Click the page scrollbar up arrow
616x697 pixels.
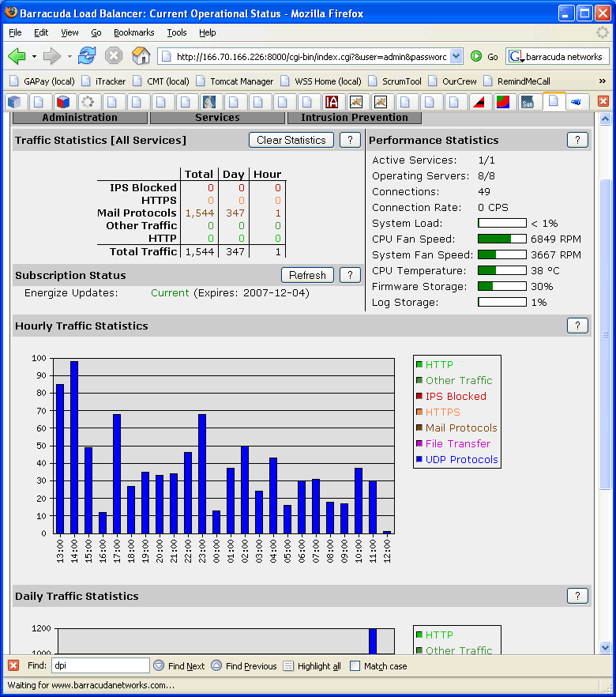[x=605, y=119]
